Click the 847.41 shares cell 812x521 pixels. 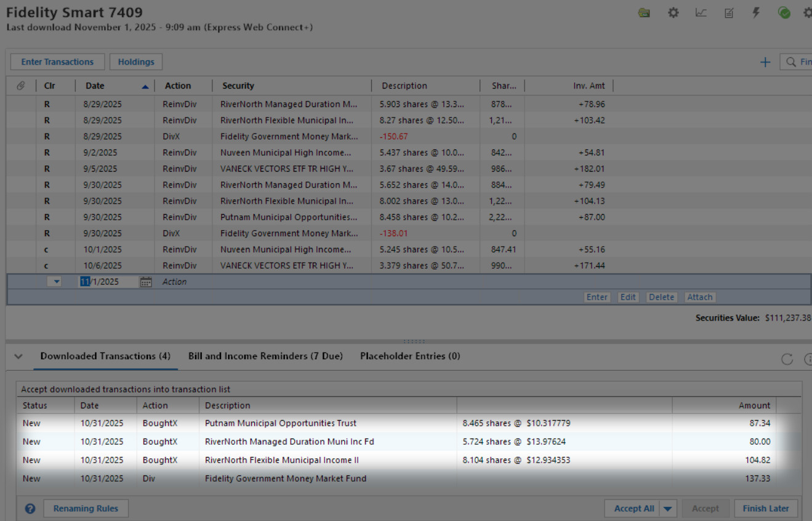coord(503,250)
